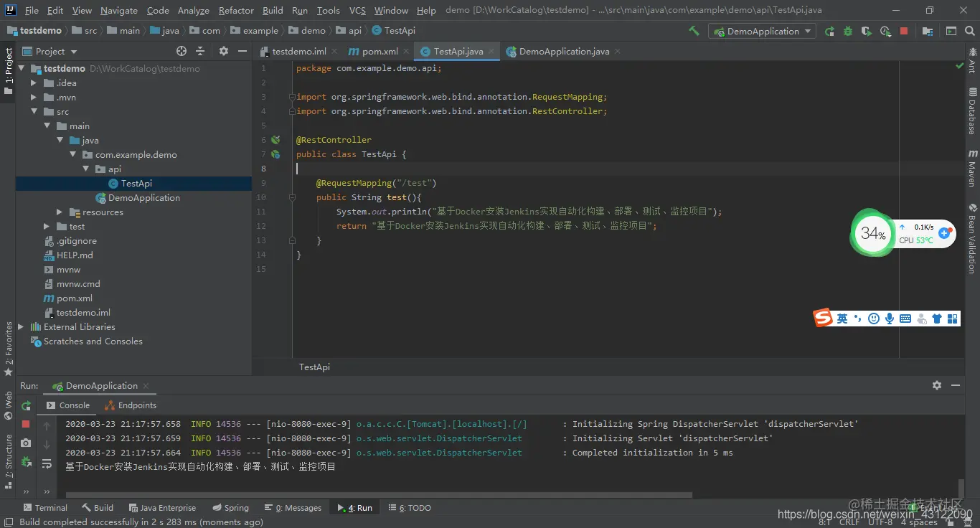
Task: Switch to the Endpoints tab
Action: [x=131, y=405]
